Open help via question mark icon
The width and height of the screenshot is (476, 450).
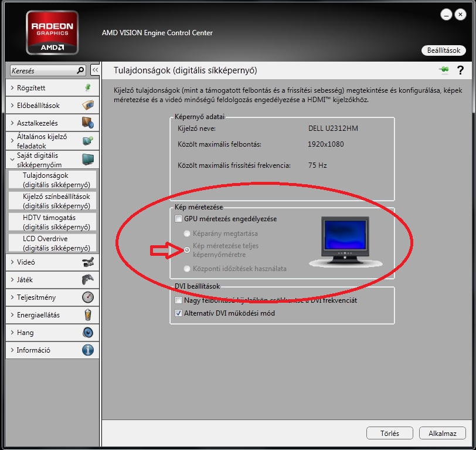460,70
